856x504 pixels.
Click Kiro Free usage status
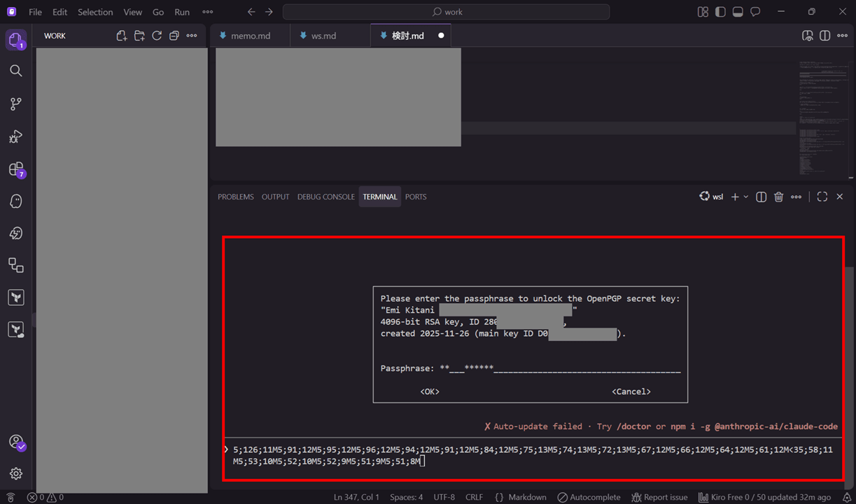[x=766, y=497]
